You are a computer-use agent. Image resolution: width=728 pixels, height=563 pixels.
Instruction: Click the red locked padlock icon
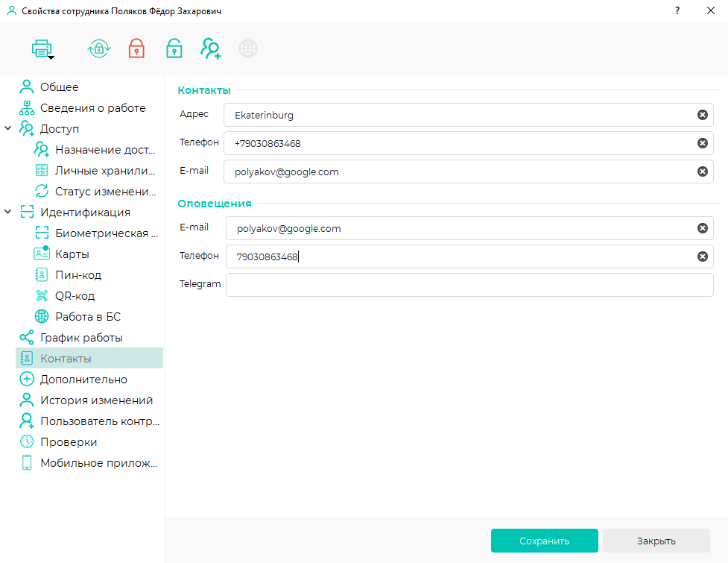136,48
